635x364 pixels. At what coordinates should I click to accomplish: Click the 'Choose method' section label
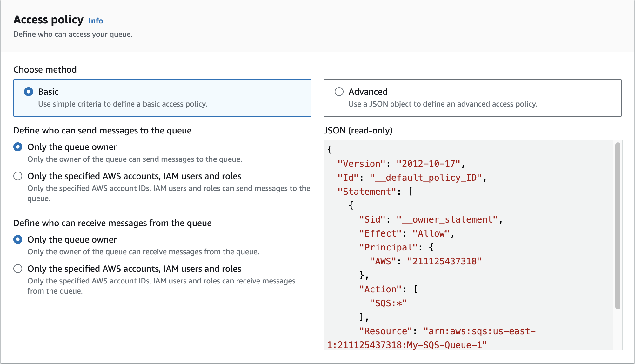[x=45, y=70]
